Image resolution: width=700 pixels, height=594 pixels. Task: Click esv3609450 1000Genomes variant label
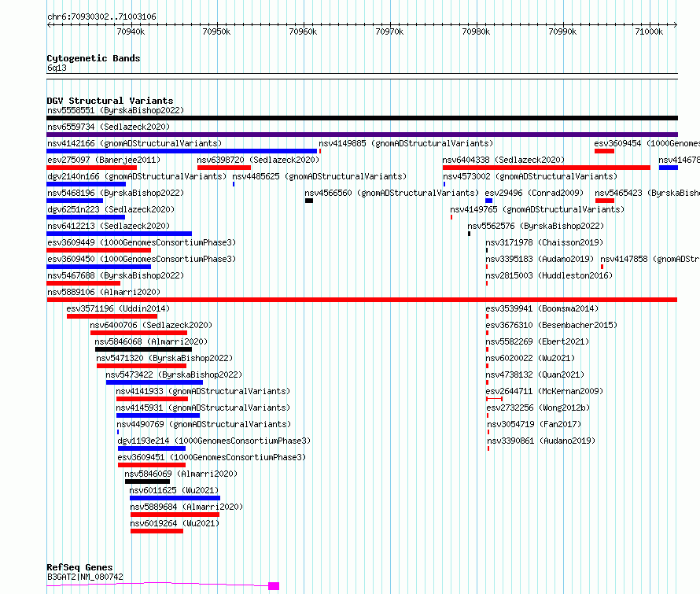[x=142, y=259]
